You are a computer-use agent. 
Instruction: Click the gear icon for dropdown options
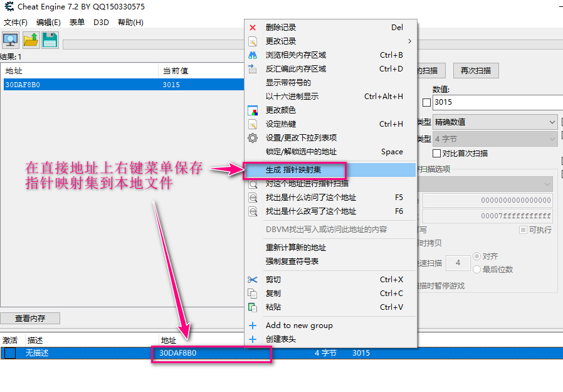[253, 138]
